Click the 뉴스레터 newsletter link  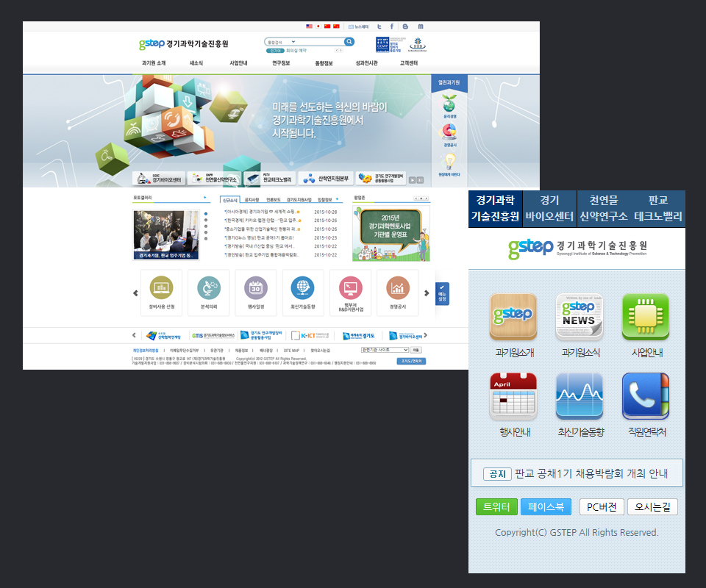click(x=358, y=26)
